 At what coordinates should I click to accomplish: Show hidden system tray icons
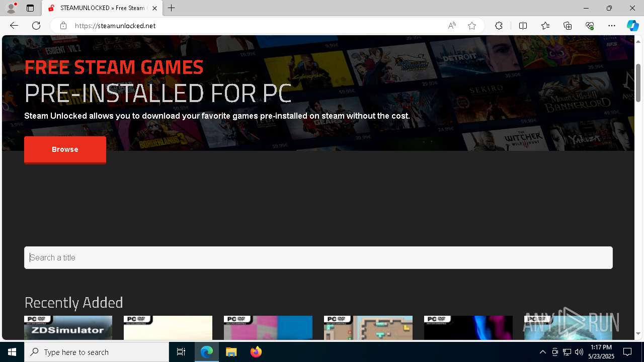click(542, 352)
